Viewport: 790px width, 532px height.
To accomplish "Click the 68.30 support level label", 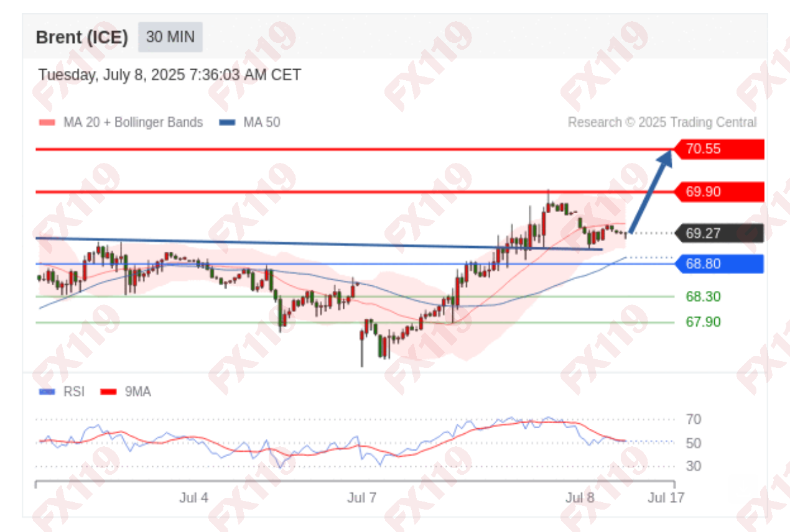I will (703, 296).
